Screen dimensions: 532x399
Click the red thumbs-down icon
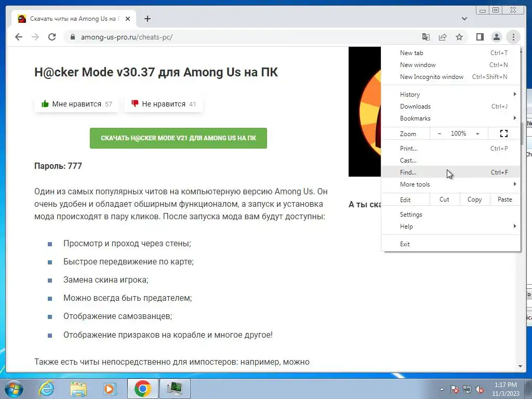[x=135, y=103]
